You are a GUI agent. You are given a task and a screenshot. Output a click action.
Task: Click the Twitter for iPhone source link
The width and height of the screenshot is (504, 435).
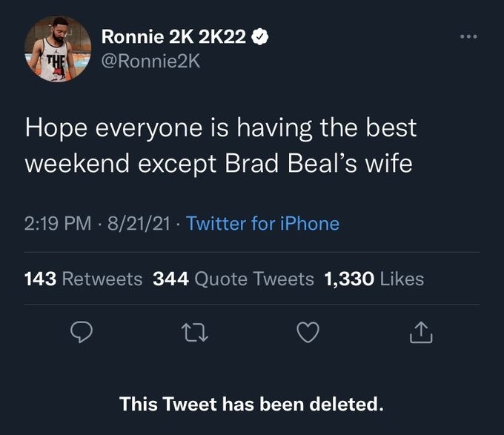263,223
